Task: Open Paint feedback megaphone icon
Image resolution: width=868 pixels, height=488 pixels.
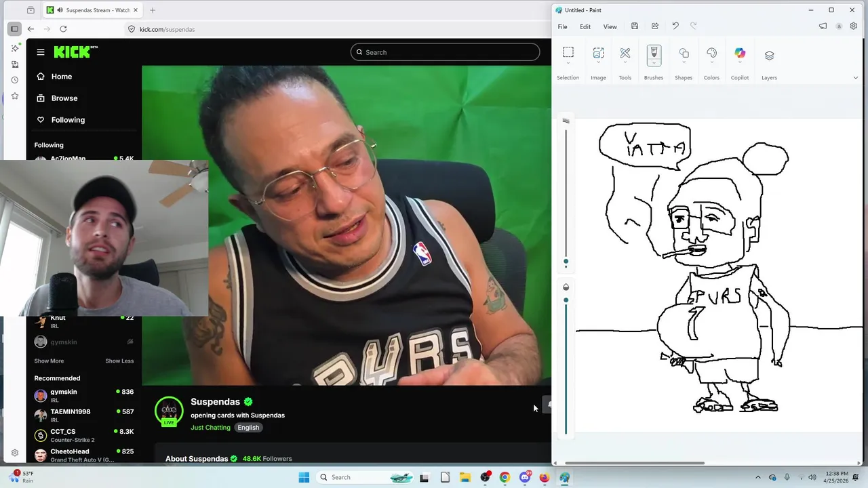Action: click(823, 26)
